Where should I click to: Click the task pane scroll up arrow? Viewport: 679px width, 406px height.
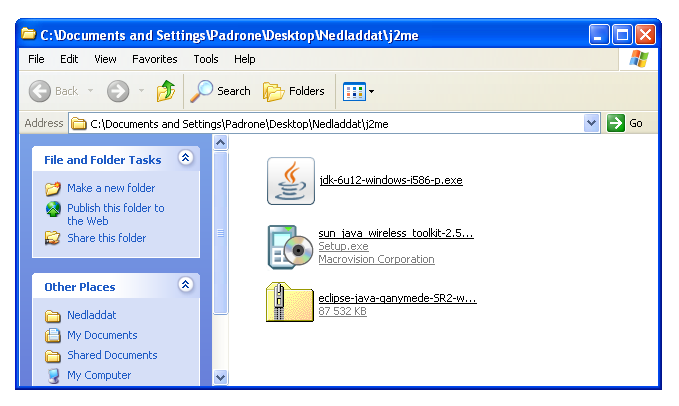point(220,142)
